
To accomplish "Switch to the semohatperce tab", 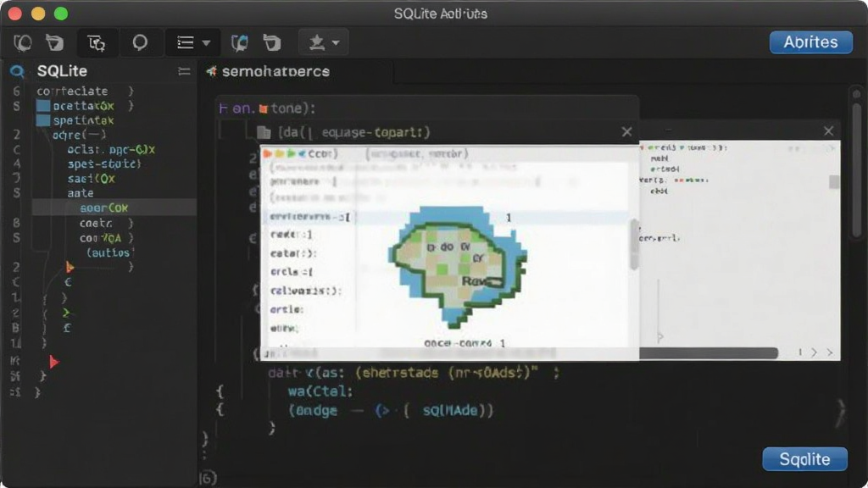I will [x=275, y=71].
